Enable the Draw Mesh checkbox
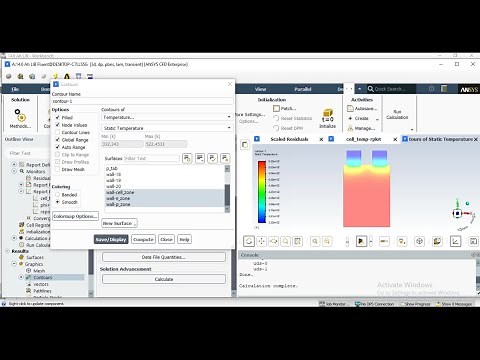The height and width of the screenshot is (360, 480). [57, 169]
